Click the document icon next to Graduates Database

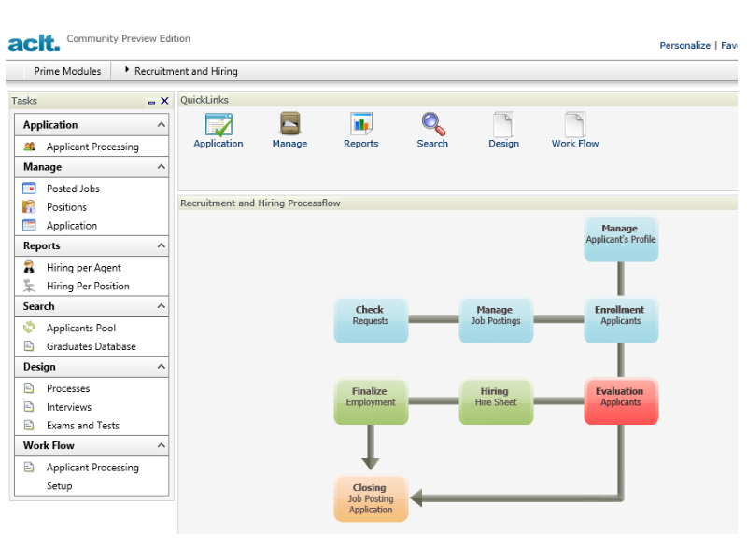[29, 346]
